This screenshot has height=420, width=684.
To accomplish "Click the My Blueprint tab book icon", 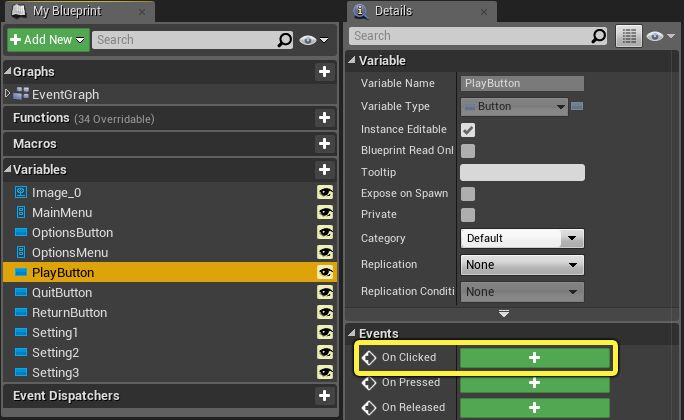I will (x=19, y=10).
